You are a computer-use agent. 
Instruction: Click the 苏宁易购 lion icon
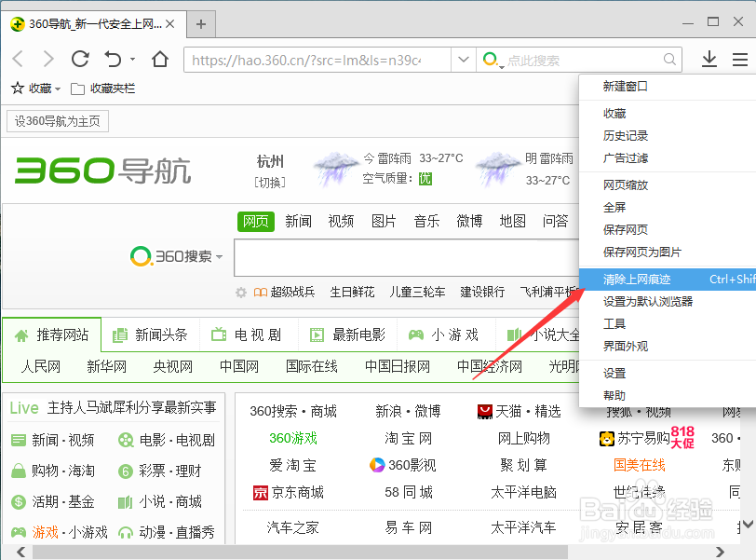pos(606,439)
